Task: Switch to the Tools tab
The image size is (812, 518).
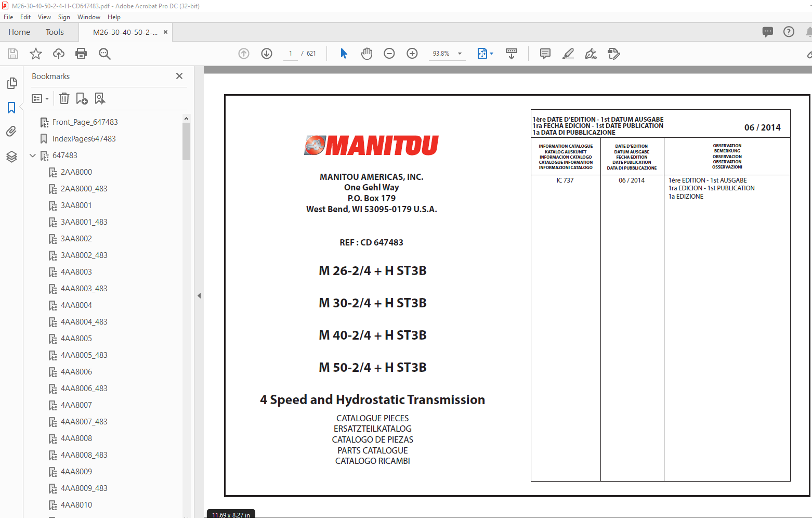Action: click(x=55, y=32)
